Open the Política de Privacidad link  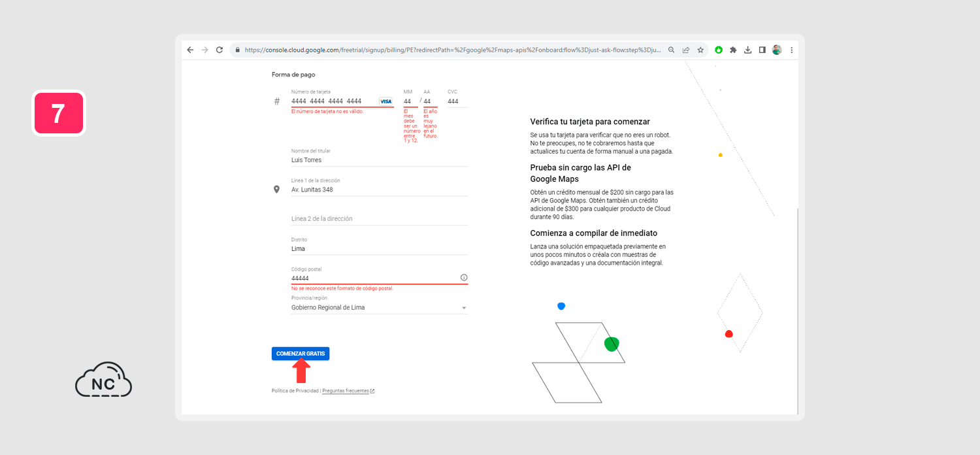tap(295, 391)
